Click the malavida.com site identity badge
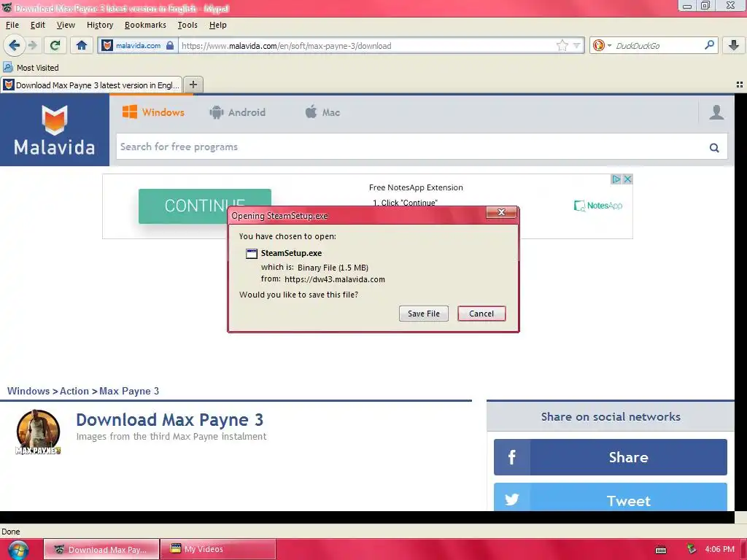The height and width of the screenshot is (560, 747). 138,46
